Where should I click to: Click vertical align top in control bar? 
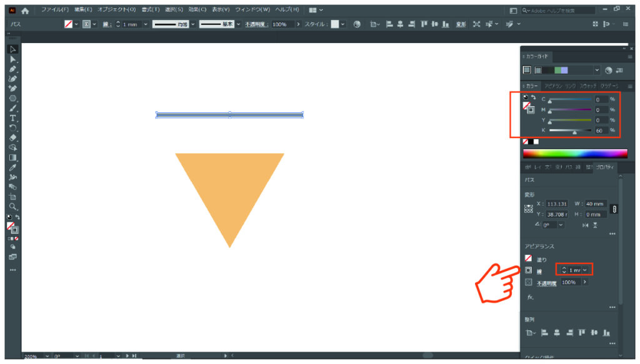pos(424,24)
